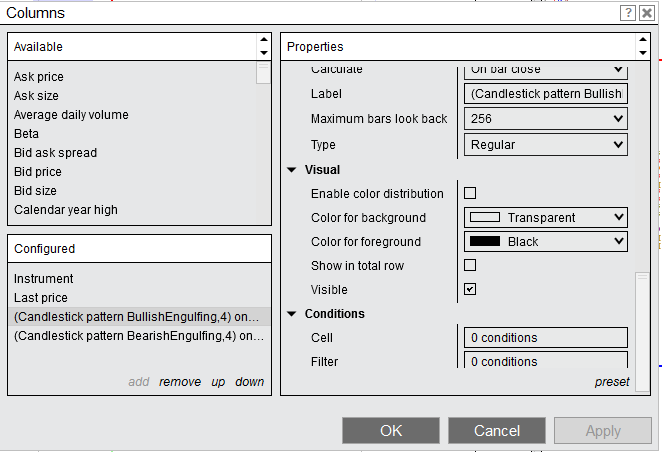Viewport: 662px width, 452px height.
Task: Open the Type dropdown
Action: pyautogui.click(x=546, y=145)
